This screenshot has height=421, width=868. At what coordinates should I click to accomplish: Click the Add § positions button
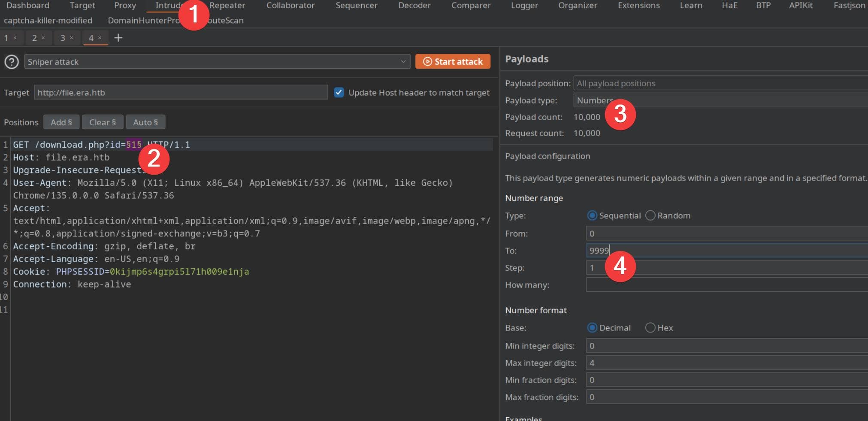[61, 122]
